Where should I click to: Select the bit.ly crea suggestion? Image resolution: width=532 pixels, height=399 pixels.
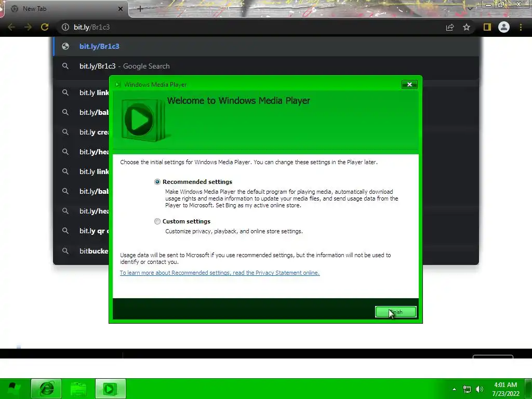click(81, 132)
